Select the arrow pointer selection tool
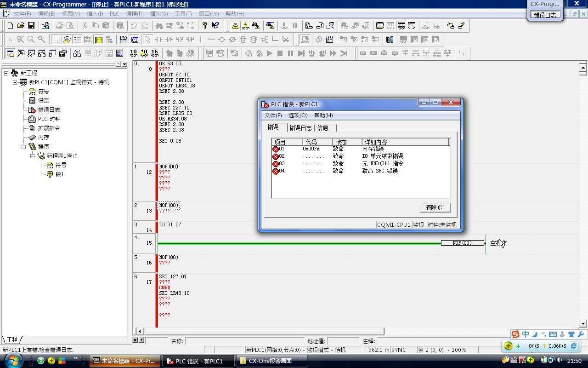This screenshot has width=588, height=368. [x=147, y=40]
